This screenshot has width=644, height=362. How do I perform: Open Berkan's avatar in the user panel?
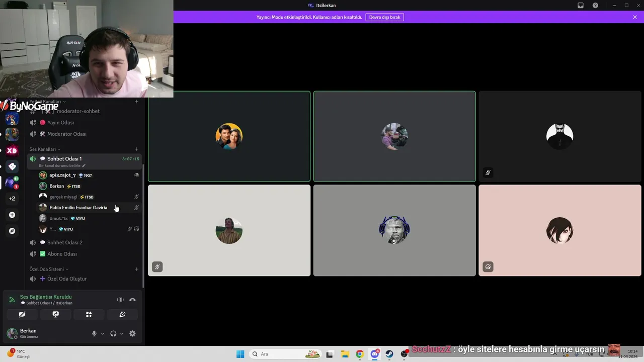12,333
